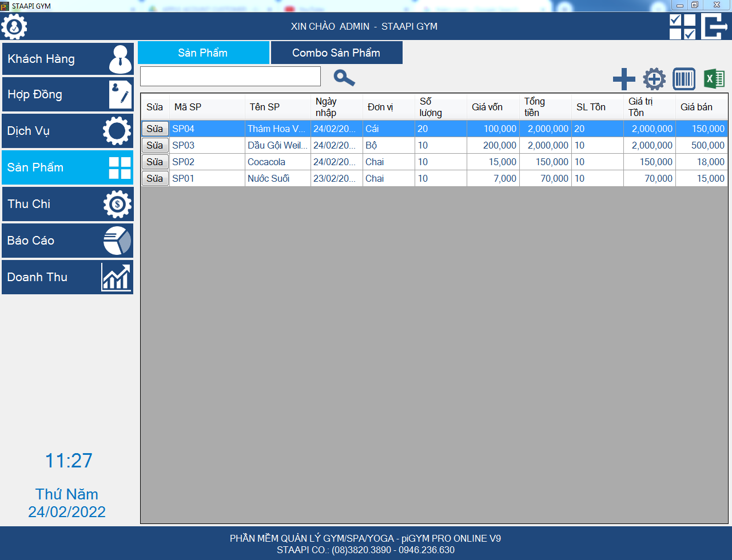Open the gear-plus settings icon

654,79
